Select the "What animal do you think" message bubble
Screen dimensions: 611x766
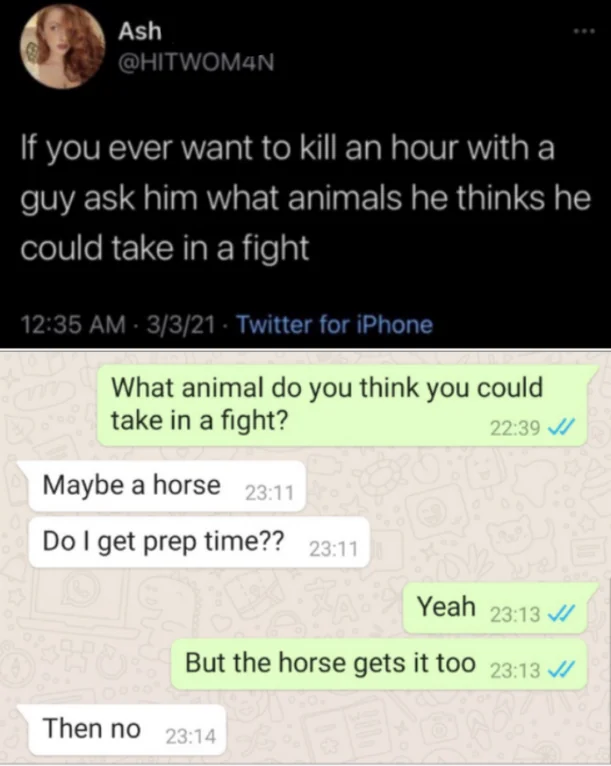click(x=342, y=405)
